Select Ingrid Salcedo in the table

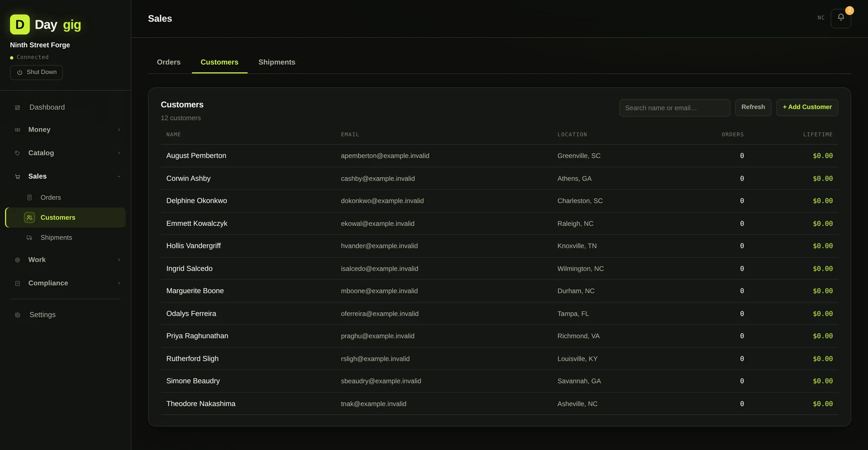(x=499, y=269)
